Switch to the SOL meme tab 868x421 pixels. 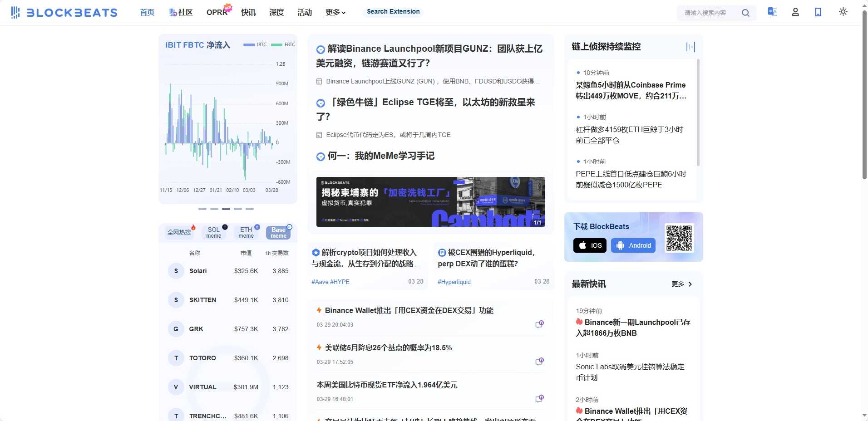coord(214,233)
